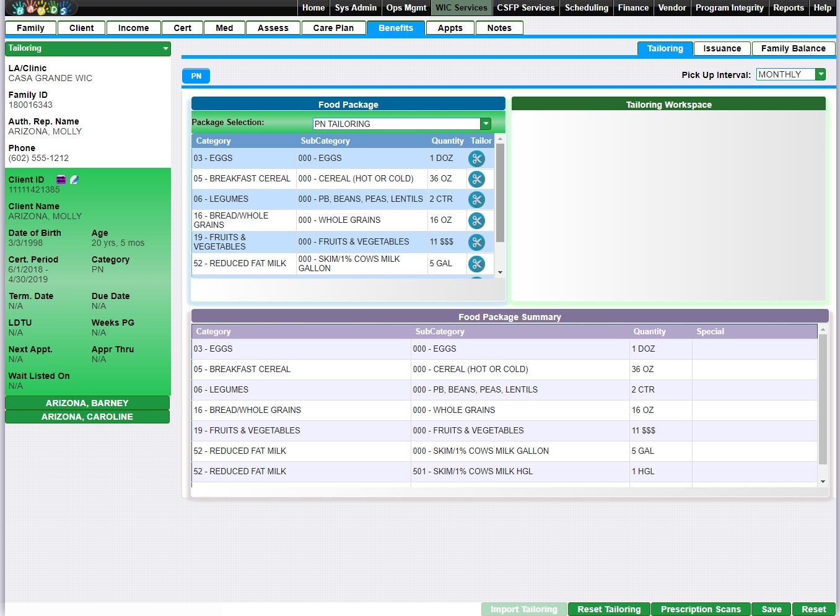The image size is (840, 616).
Task: Tailor the Bread/Whole Grains package item
Action: click(476, 220)
